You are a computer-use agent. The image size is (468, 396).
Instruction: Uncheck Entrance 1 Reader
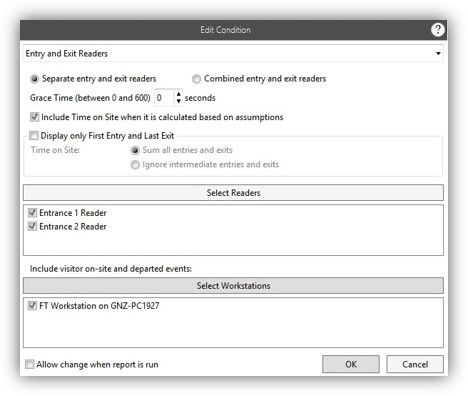32,213
